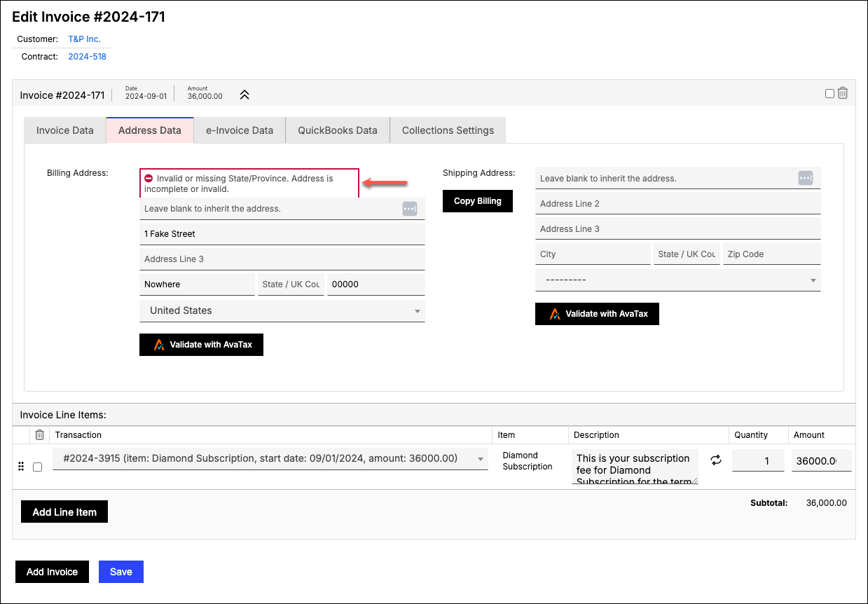Save the invoice
The image size is (868, 604).
tap(121, 572)
